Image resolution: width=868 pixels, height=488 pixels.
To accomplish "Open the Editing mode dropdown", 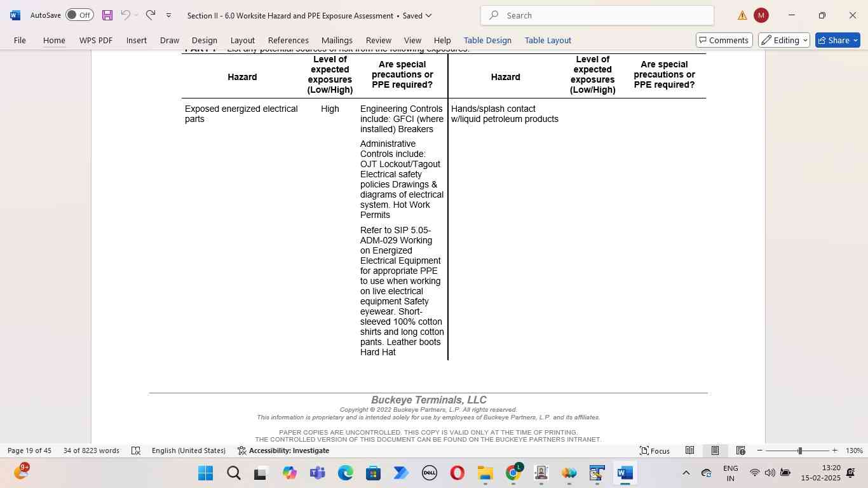I will point(784,40).
